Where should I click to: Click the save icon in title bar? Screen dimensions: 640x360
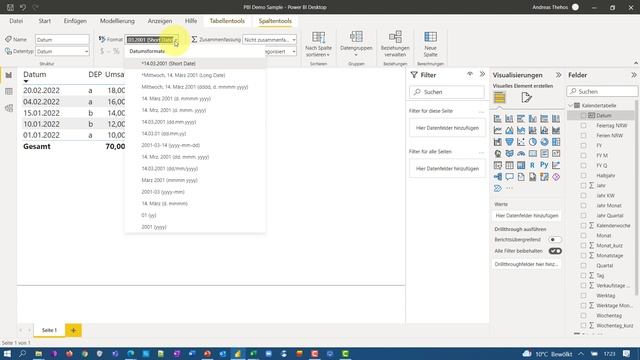10,7
